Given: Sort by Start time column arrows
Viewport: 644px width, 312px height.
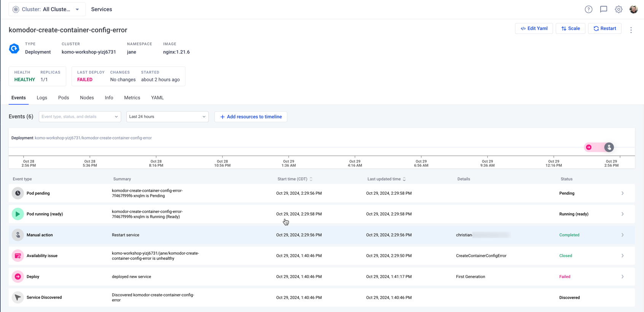Looking at the screenshot, I should point(311,179).
